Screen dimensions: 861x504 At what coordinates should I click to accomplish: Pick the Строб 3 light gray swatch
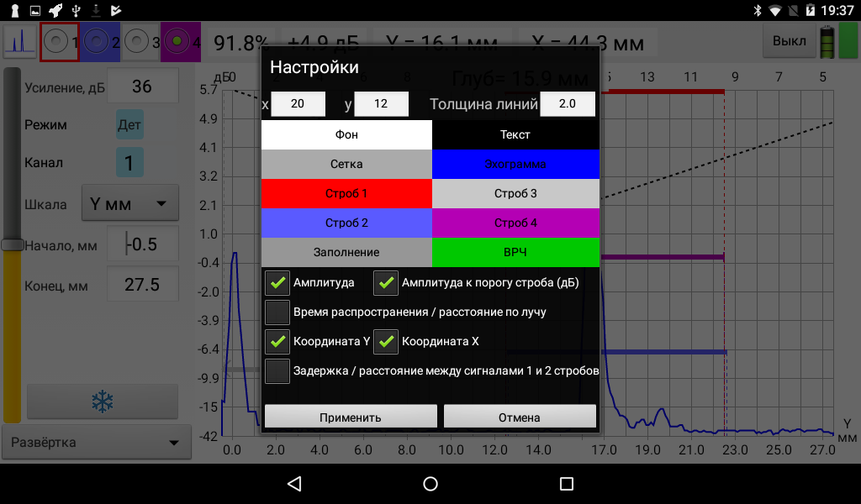(x=515, y=193)
